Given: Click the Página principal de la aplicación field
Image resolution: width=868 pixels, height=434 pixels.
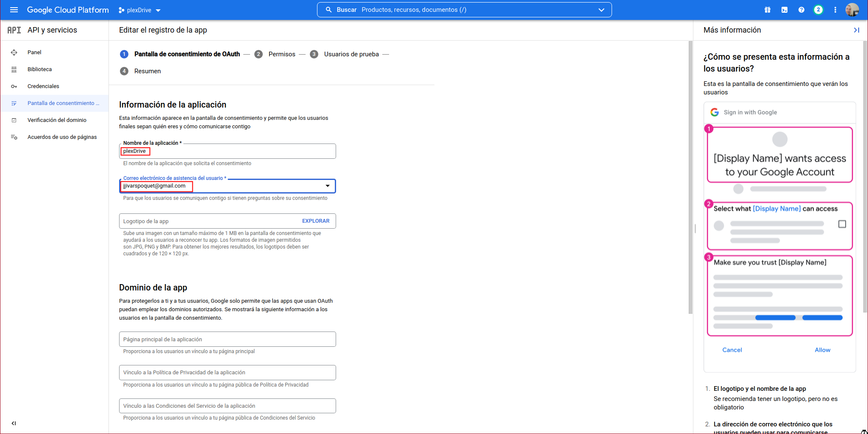Looking at the screenshot, I should click(227, 340).
